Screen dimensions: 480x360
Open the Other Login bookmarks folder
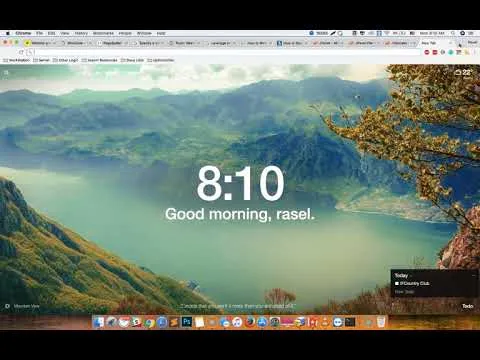pos(66,60)
